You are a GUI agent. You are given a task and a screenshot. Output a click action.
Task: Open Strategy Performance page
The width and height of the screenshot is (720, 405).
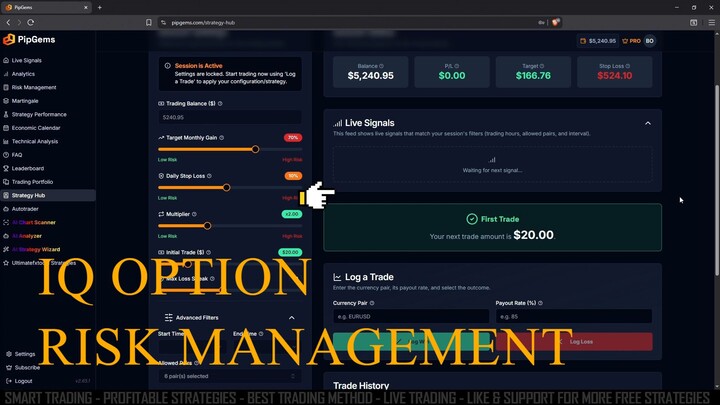pyautogui.click(x=39, y=114)
